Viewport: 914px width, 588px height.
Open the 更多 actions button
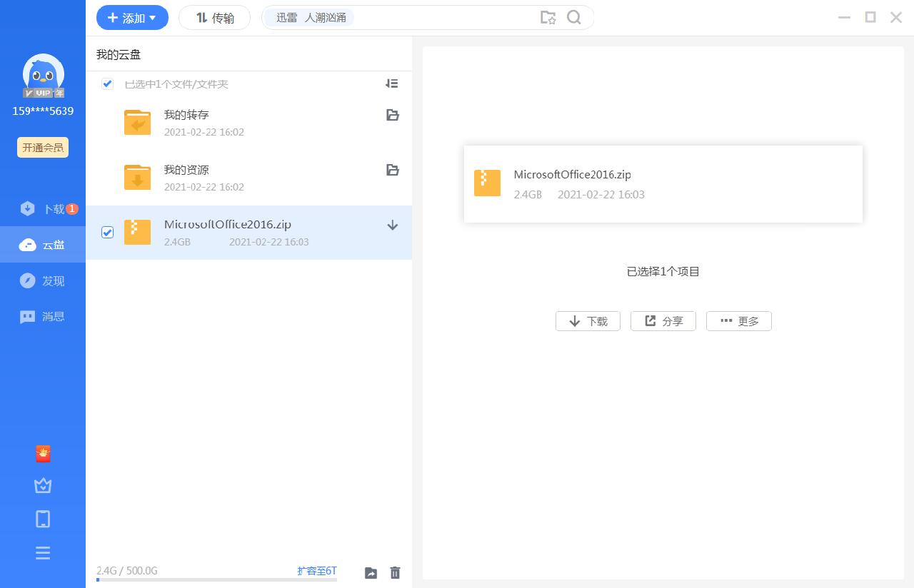(x=739, y=320)
